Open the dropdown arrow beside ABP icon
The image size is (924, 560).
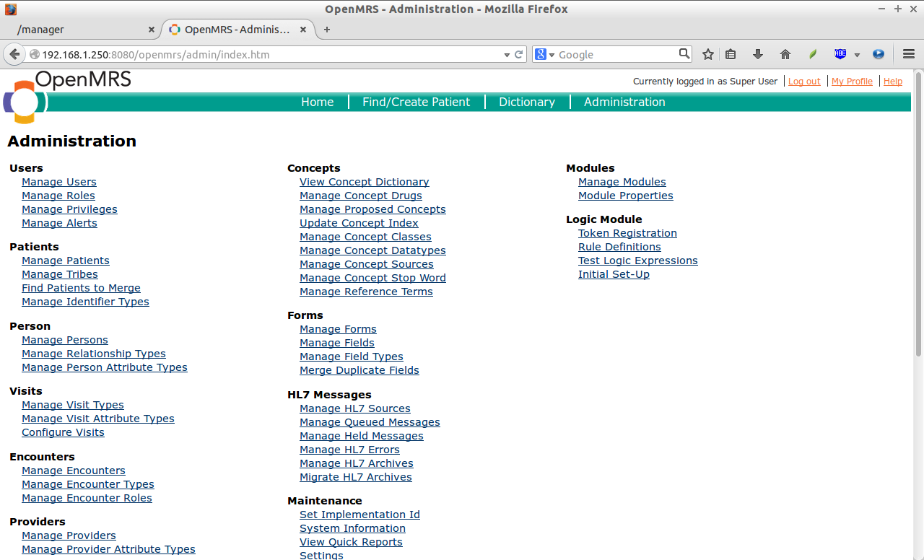coord(857,55)
